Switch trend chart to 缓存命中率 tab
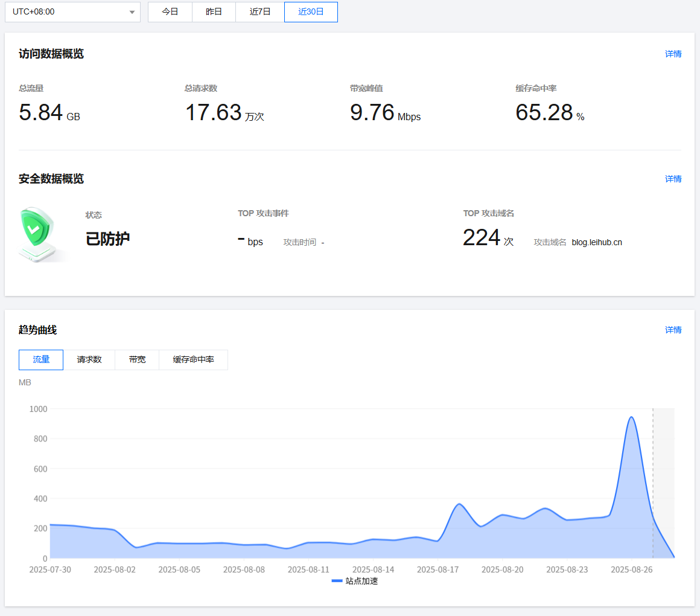700x616 pixels. pos(193,359)
